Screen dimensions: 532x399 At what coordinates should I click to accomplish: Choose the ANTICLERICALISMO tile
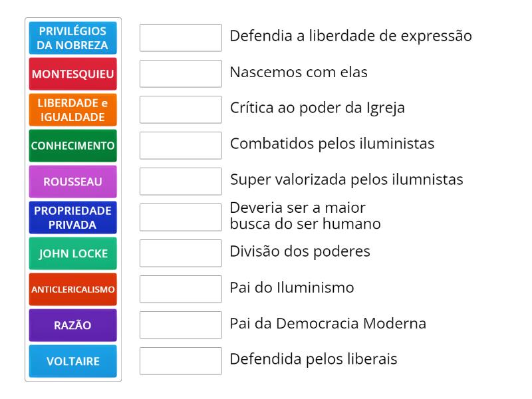(x=72, y=289)
